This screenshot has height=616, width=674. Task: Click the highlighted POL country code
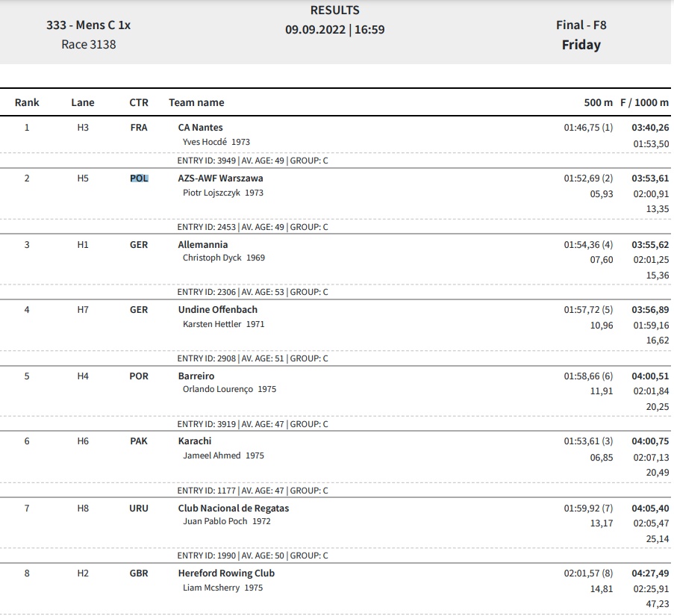(139, 178)
